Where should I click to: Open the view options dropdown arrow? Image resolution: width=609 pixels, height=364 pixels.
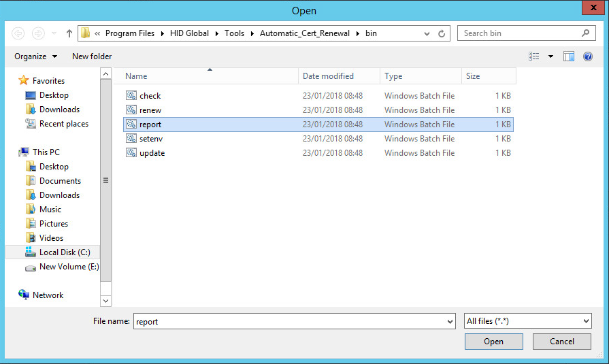tap(550, 56)
